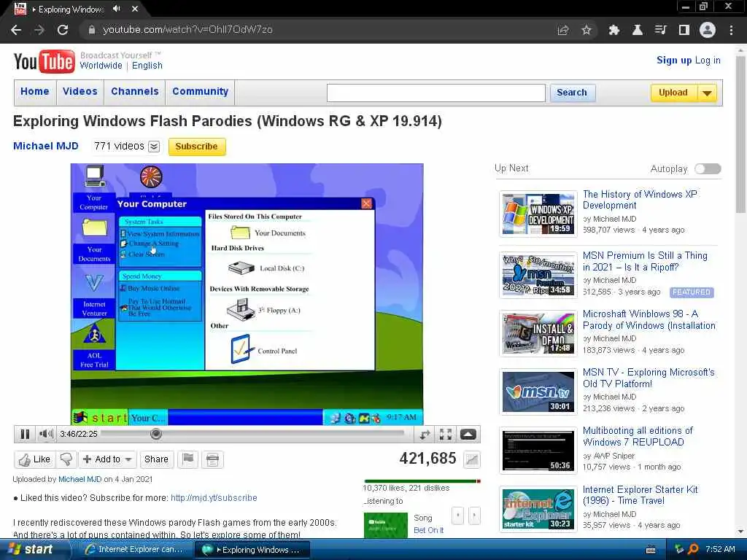This screenshot has height=560, width=747.
Task: Click the pop-up player arrow icon
Action: [468, 434]
